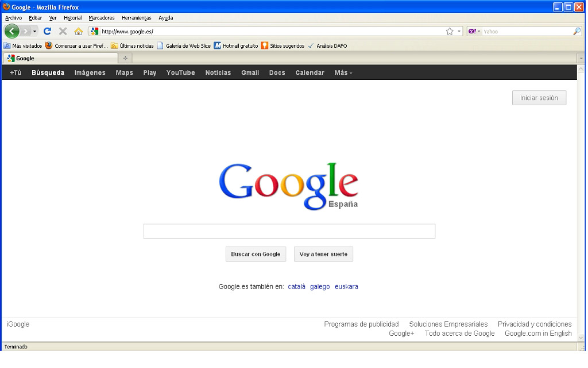Viewport: 588px width, 368px height.
Task: Click the green Back navigation arrow
Action: pyautogui.click(x=11, y=31)
